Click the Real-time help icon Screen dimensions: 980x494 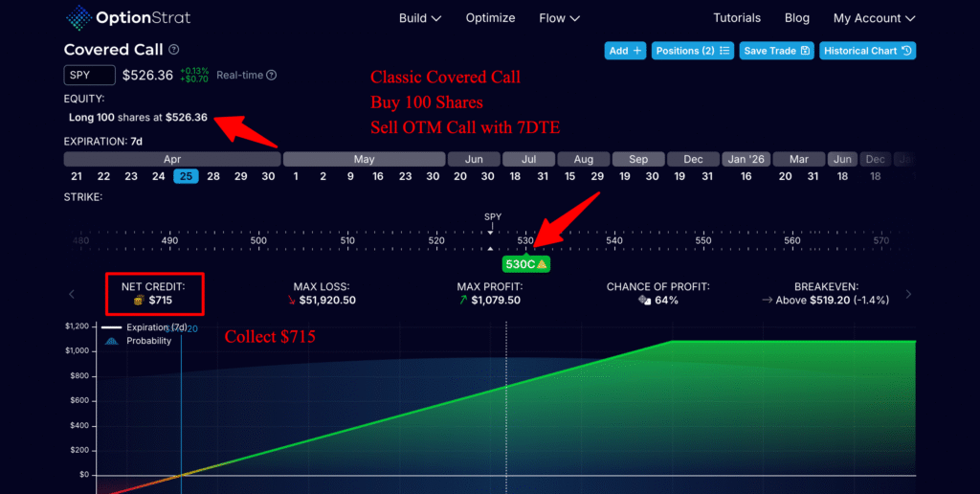(x=271, y=75)
